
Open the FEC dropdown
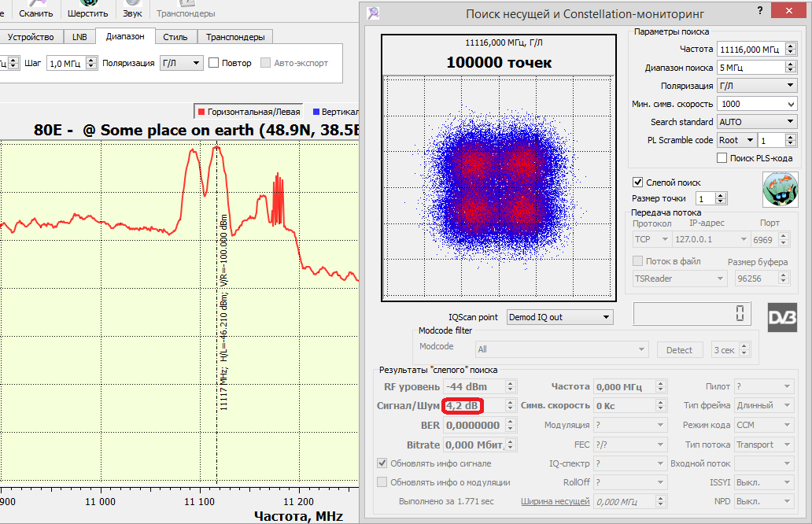pyautogui.click(x=630, y=445)
